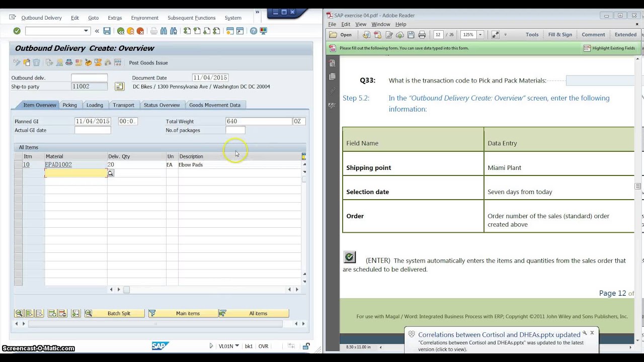This screenshot has height=362, width=644.
Task: Expand the SAP status bar triangle
Action: click(211, 346)
